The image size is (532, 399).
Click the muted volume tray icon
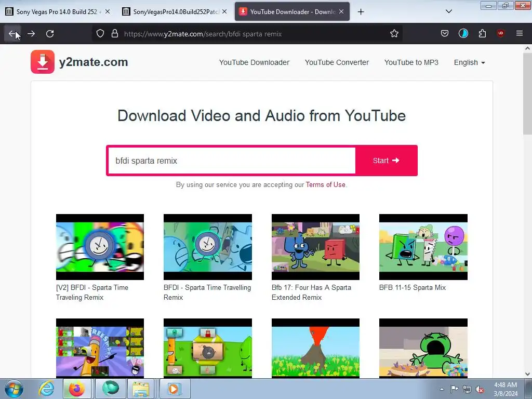(480, 389)
